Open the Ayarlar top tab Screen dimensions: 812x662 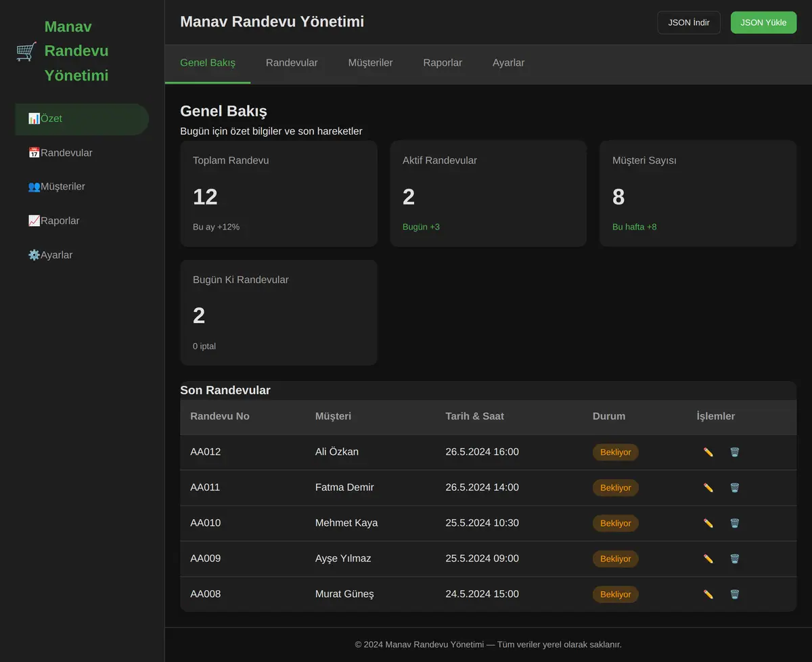[508, 63]
